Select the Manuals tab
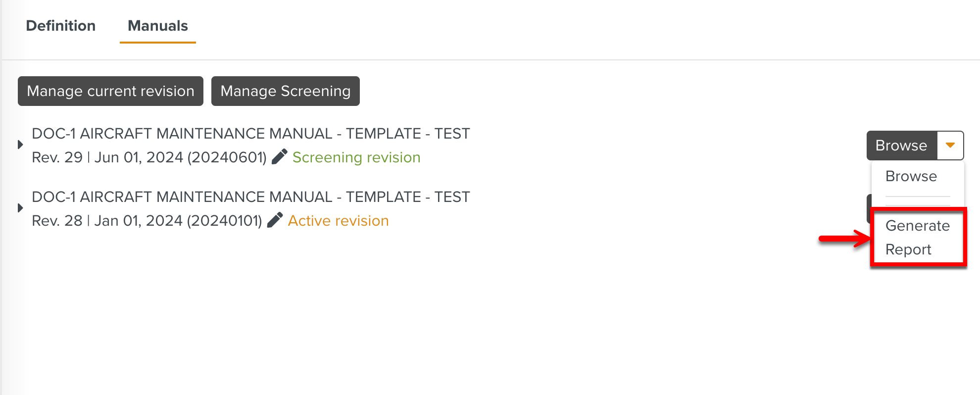The width and height of the screenshot is (980, 395). [158, 26]
